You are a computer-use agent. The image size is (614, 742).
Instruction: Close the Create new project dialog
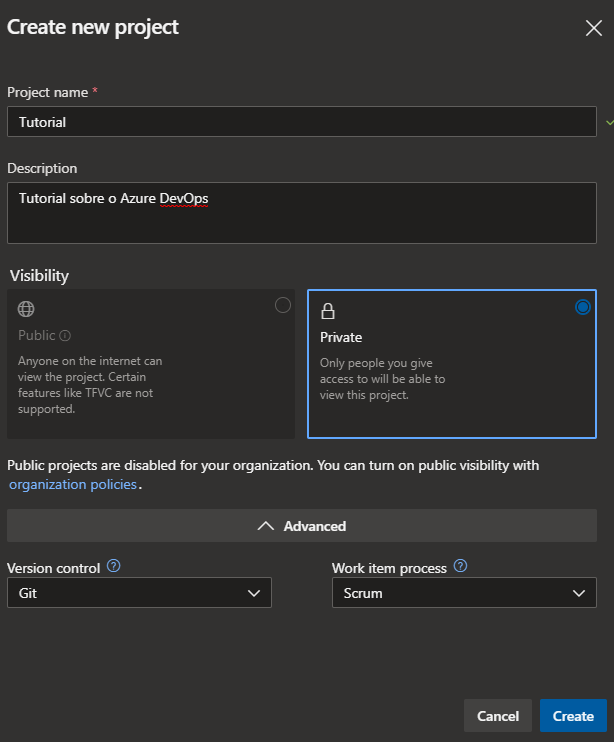click(594, 28)
